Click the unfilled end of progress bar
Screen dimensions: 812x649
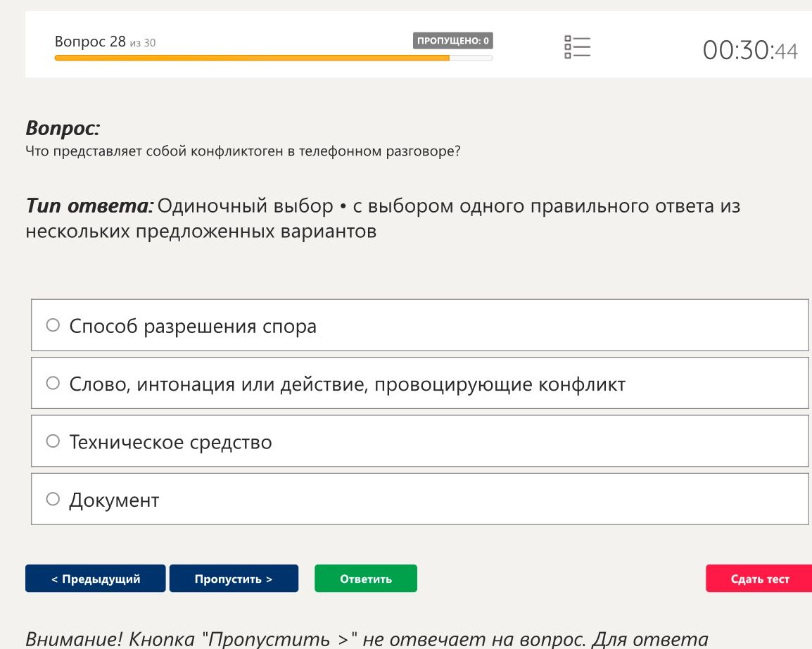471,58
